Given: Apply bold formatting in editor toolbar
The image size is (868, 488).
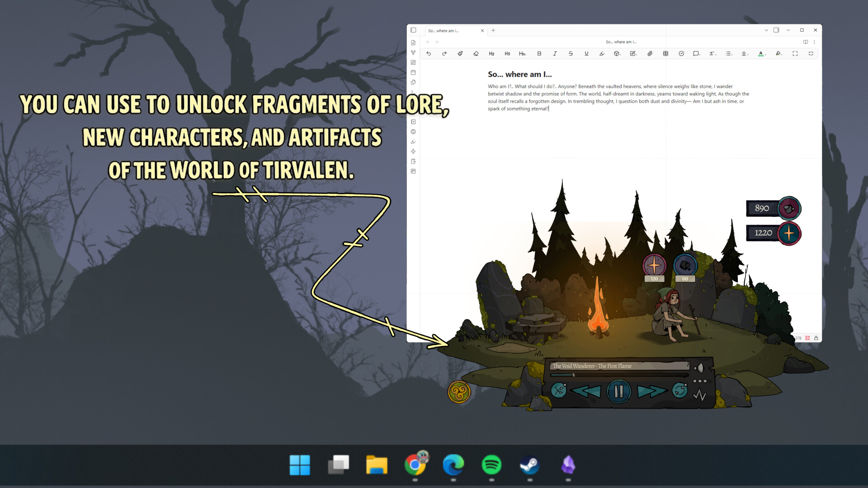Looking at the screenshot, I should pos(539,53).
